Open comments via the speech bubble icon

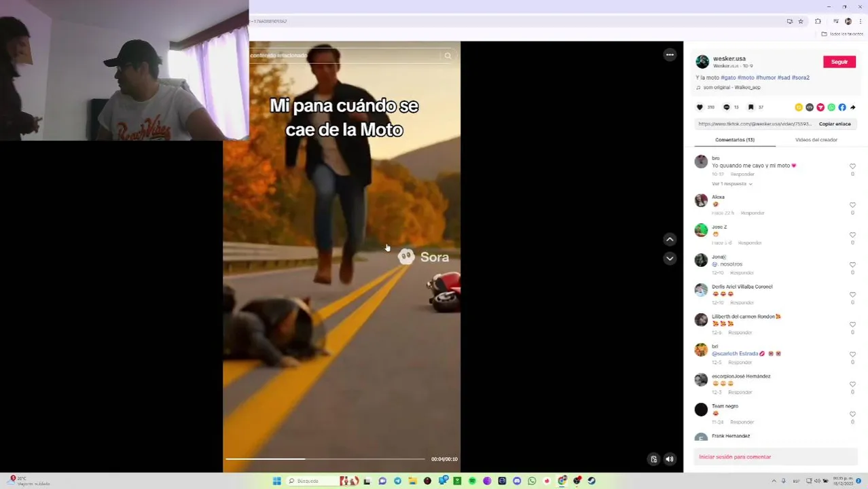[726, 107]
